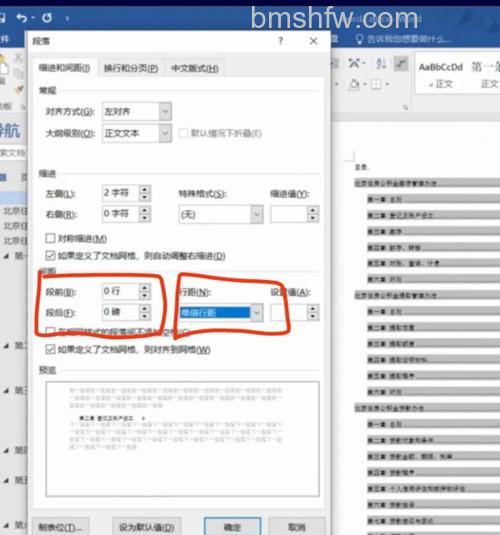The image size is (500, 535).
Task: Decrease 左侧(L) indent with the down arrow
Action: click(145, 197)
